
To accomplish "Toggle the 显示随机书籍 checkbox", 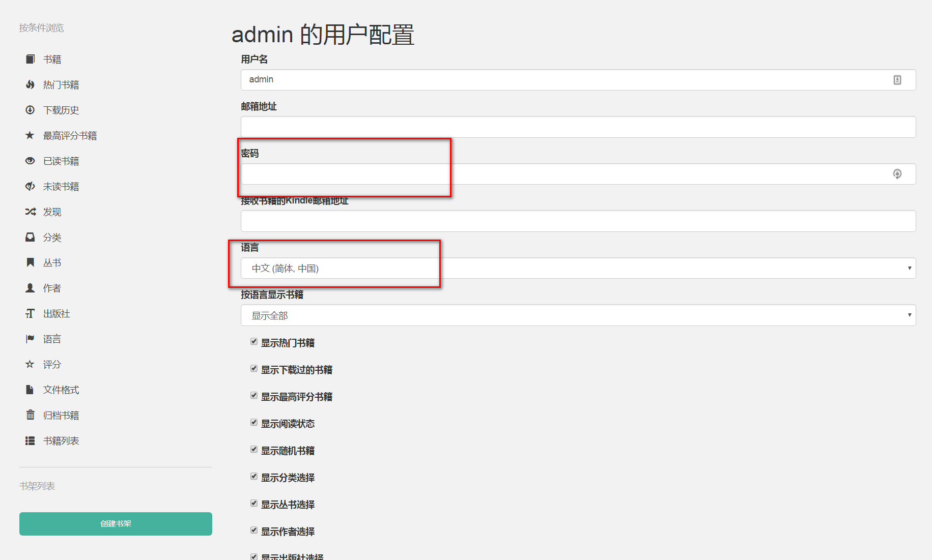I will point(253,449).
